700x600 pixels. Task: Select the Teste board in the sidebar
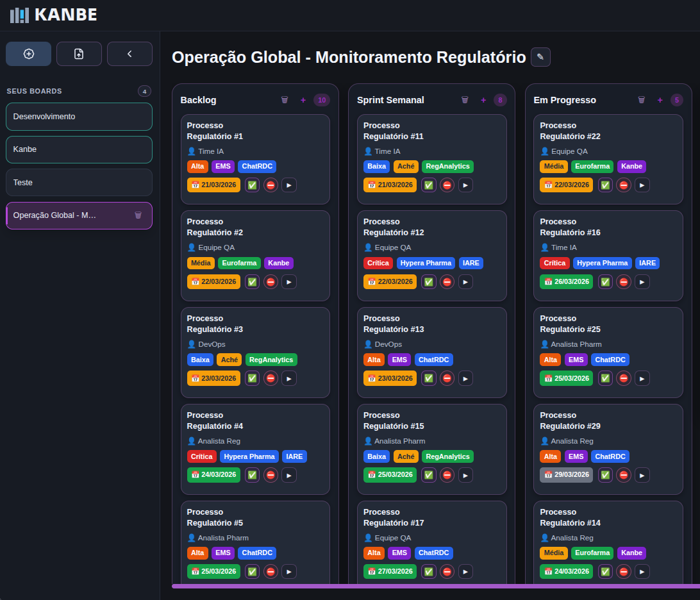click(79, 182)
